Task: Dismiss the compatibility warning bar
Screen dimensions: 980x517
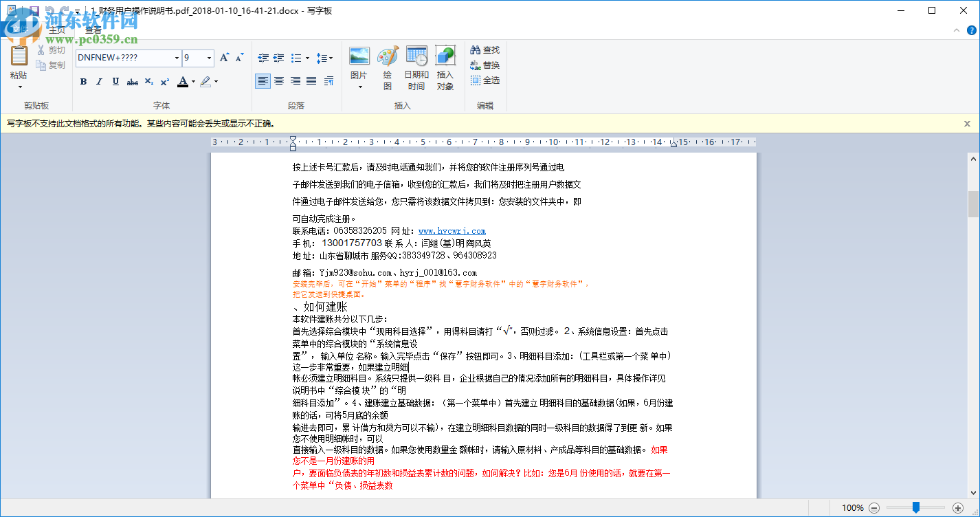Action: [968, 123]
